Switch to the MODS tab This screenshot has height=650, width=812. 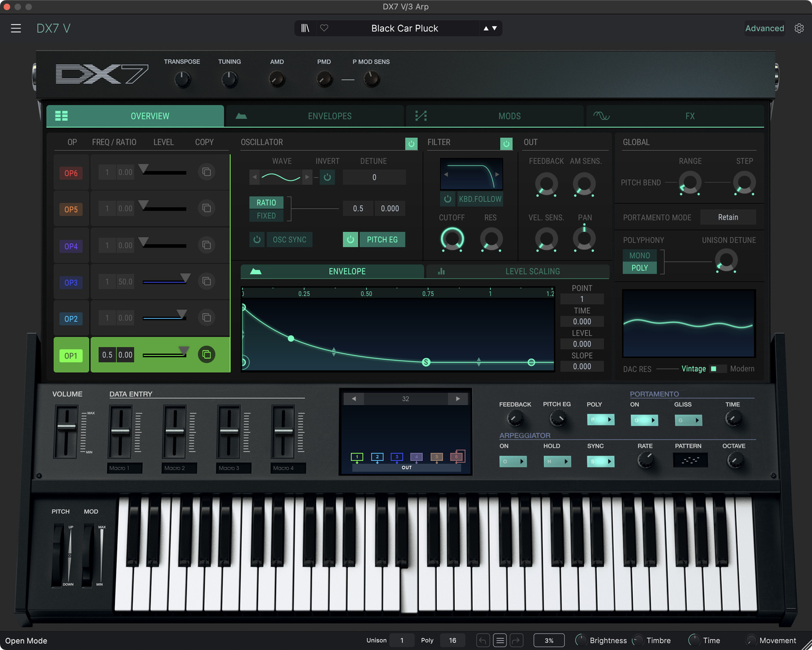pos(495,116)
